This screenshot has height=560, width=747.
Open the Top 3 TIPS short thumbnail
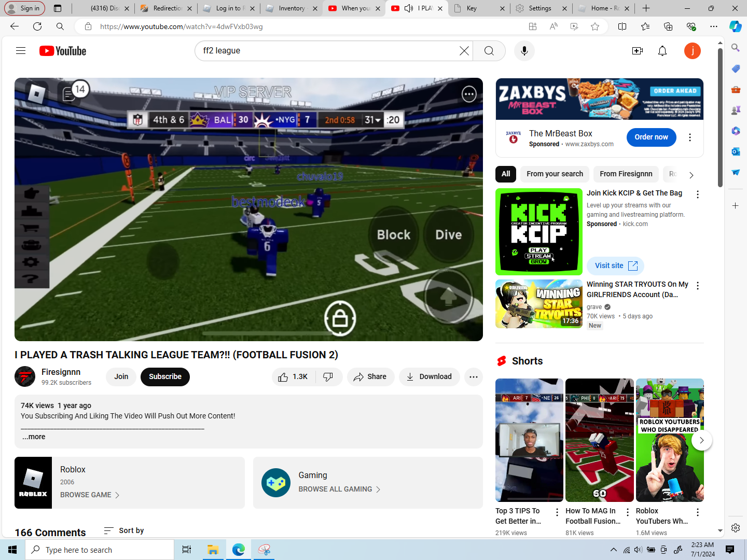(x=529, y=440)
